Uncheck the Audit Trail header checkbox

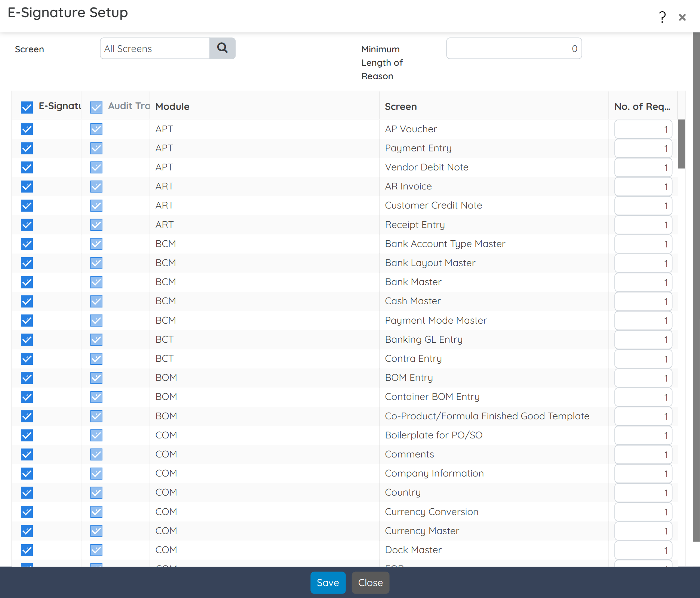point(96,108)
